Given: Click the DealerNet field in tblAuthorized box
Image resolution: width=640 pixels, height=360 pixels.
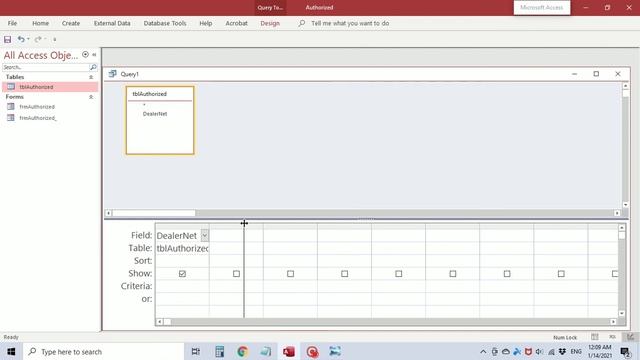Looking at the screenshot, I should [x=155, y=114].
